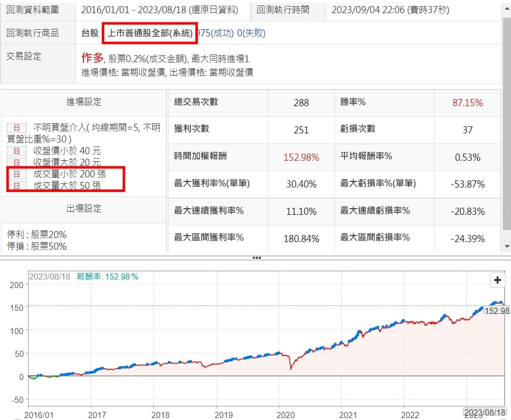Click the 日 icon beside 成交量小於 200 張

pyautogui.click(x=16, y=174)
